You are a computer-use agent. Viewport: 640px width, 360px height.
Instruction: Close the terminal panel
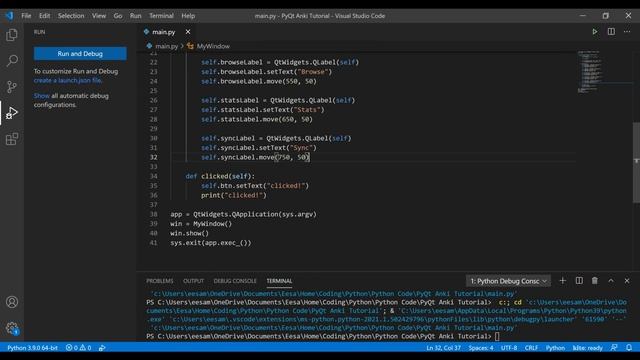click(627, 281)
